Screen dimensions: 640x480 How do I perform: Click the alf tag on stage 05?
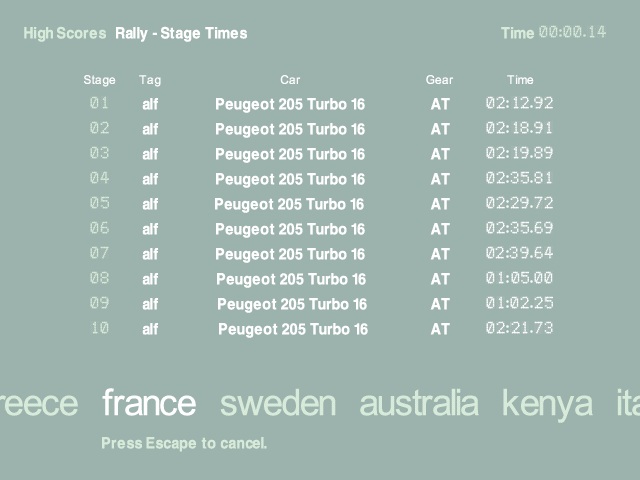click(150, 204)
